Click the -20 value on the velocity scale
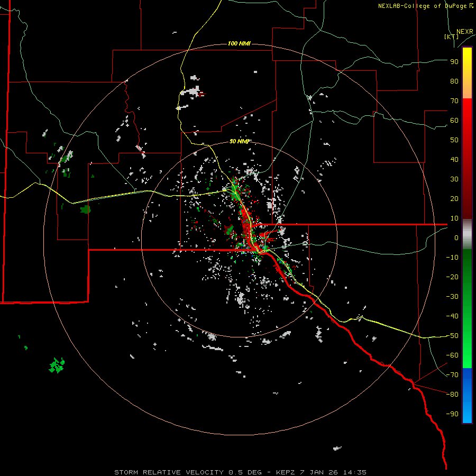This screenshot has height=476, width=476. click(452, 277)
